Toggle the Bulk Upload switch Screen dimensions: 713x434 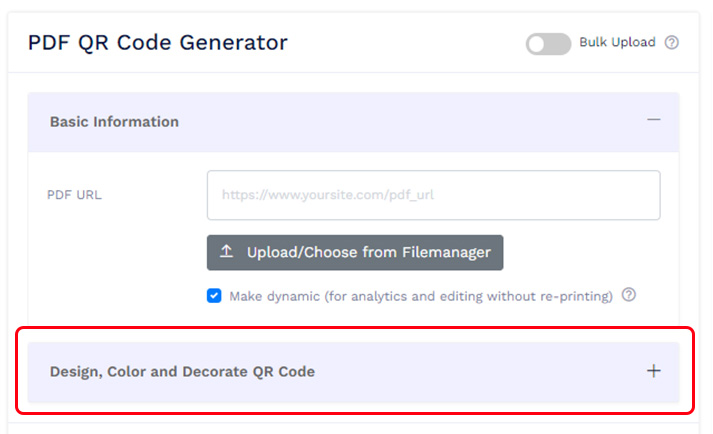(x=548, y=43)
